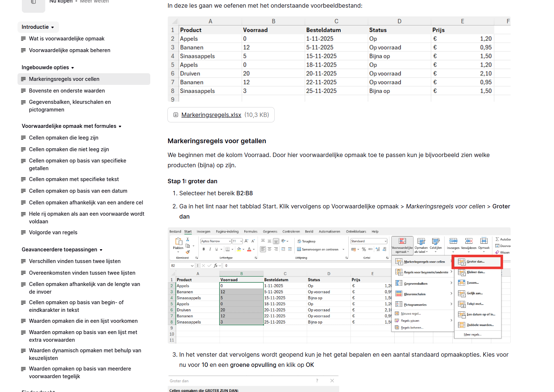The width and height of the screenshot is (554, 392).
Task: Click the download icon next to Markeringsregels.xlsx
Action: (176, 115)
